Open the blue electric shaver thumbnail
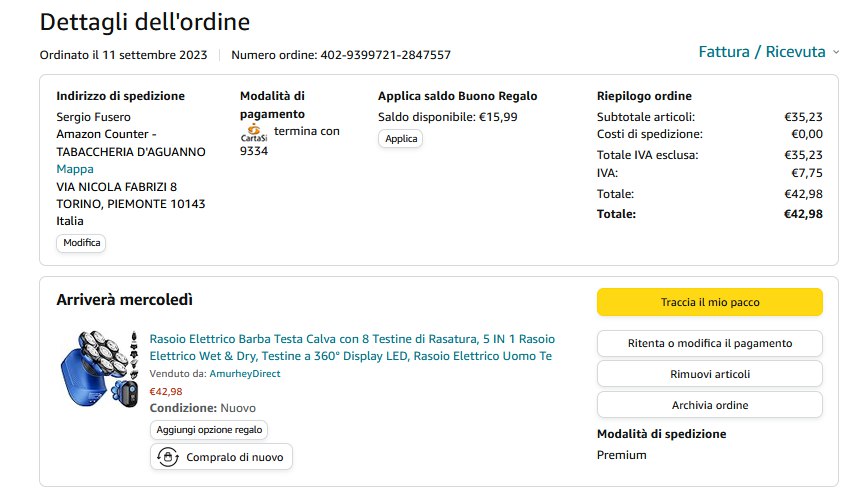This screenshot has height=498, width=844. (x=96, y=367)
